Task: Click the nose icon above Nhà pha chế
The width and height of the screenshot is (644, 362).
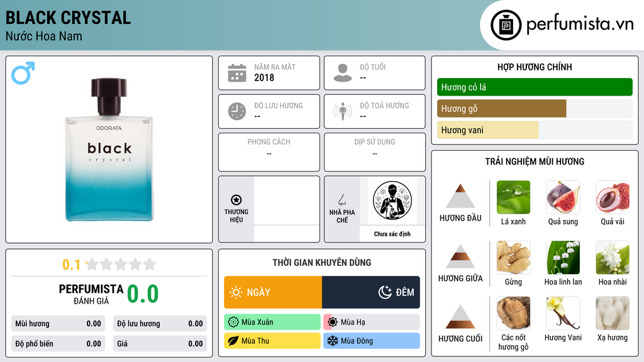Action: tap(341, 200)
